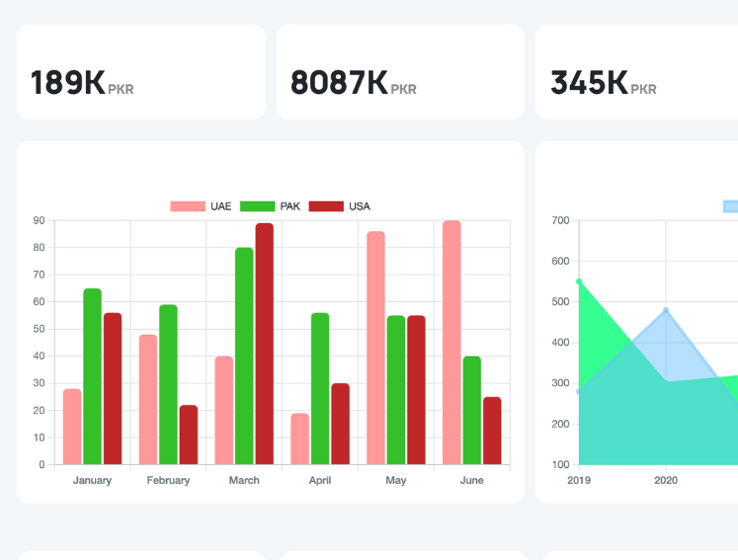The image size is (738, 560).
Task: Select the tall USA bar in March
Action: click(265, 344)
